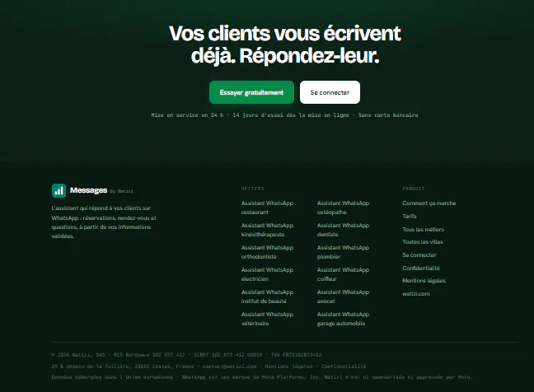Open Assistant WhatsApp avocat link
Viewport: 534px width, 392px height.
coord(343,296)
